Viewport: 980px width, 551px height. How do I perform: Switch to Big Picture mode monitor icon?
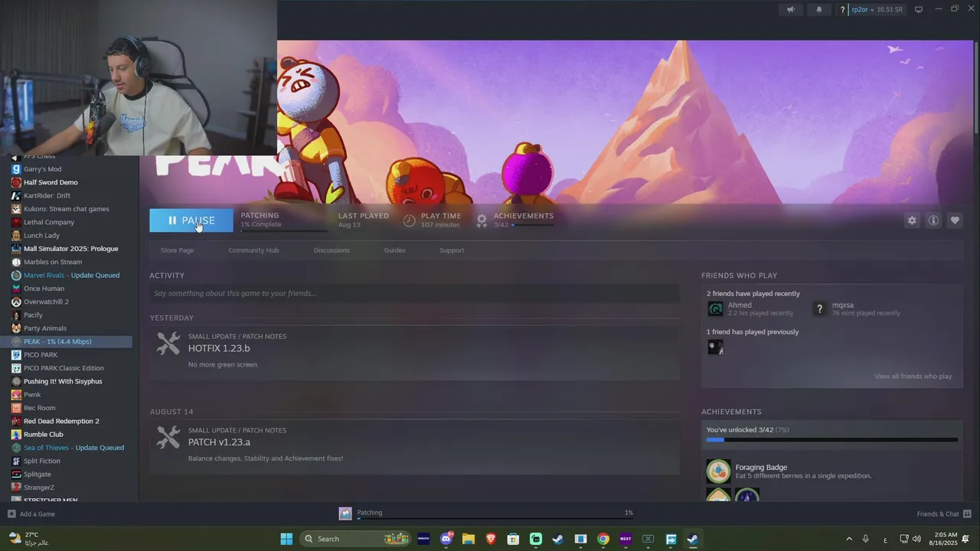tap(919, 9)
